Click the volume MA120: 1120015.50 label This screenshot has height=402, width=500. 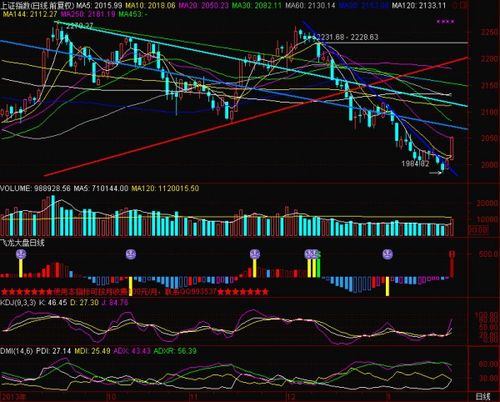[x=165, y=188]
